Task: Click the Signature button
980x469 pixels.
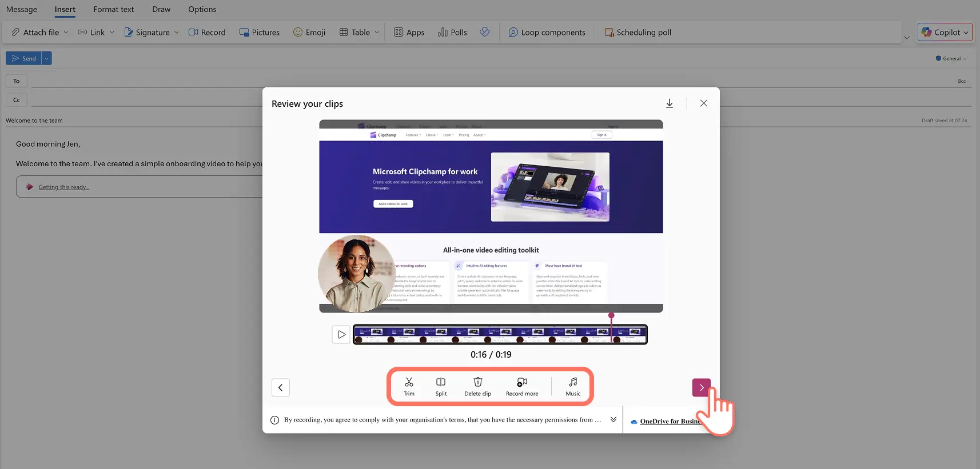Action: point(147,33)
